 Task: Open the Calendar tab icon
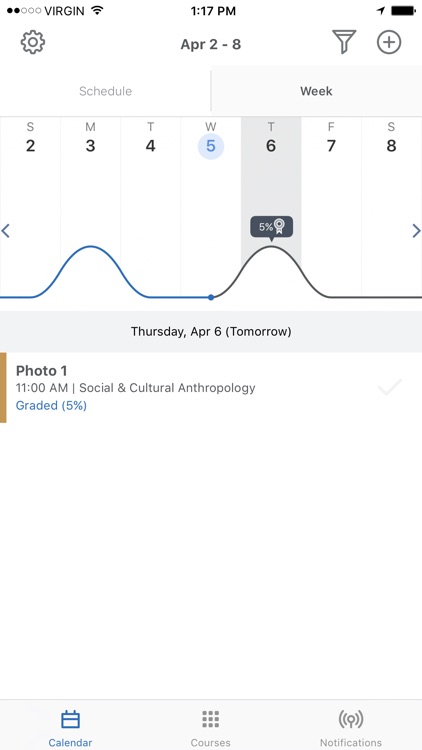[70, 719]
